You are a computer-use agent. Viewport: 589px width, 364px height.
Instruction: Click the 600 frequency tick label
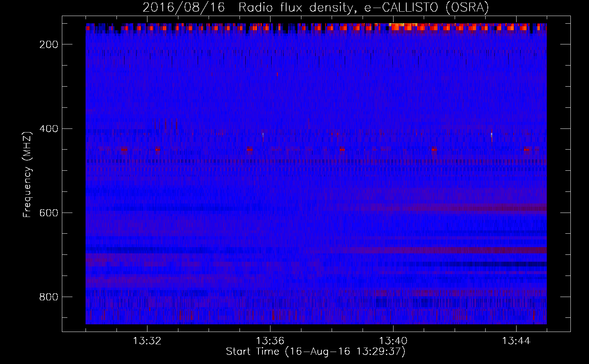click(x=49, y=213)
